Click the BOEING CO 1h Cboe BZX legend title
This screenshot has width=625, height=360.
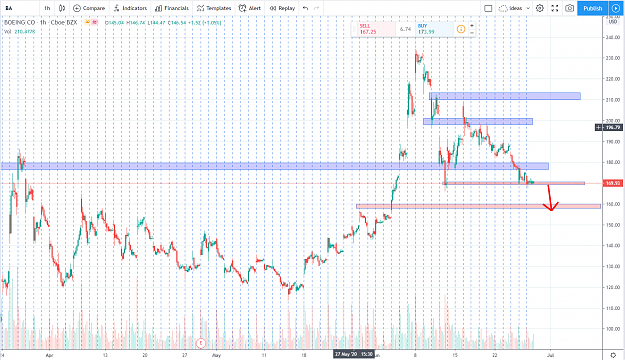pos(40,23)
